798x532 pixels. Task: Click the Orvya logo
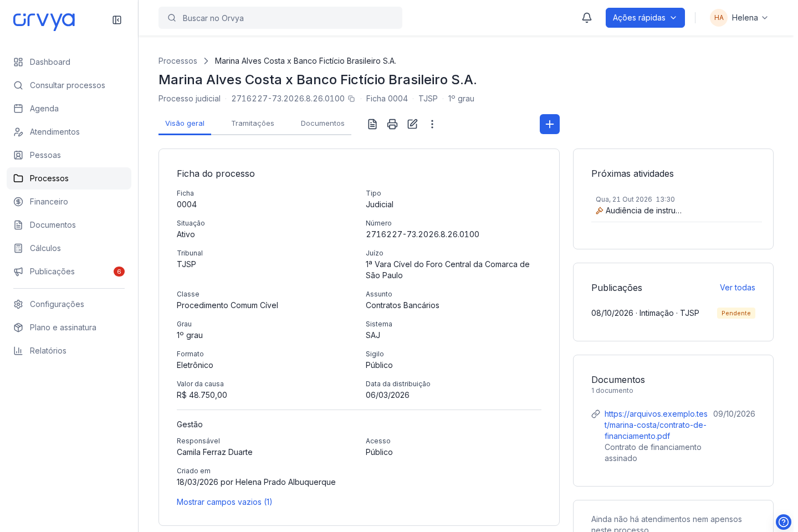(44, 21)
